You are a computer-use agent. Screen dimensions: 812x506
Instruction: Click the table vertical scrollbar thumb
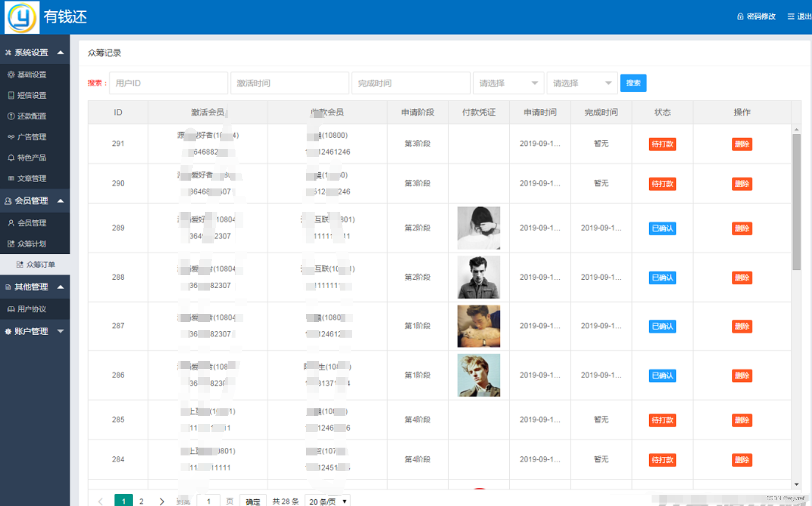click(x=796, y=202)
